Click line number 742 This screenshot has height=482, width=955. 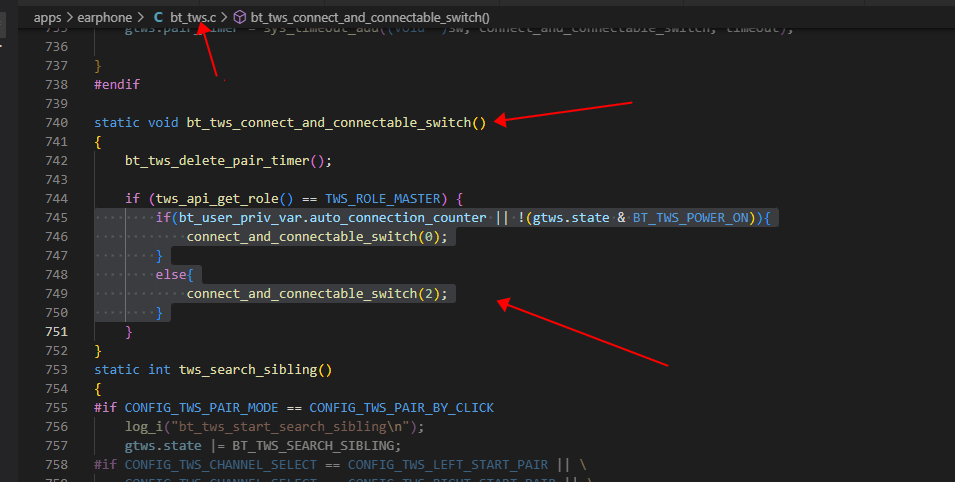(57, 160)
